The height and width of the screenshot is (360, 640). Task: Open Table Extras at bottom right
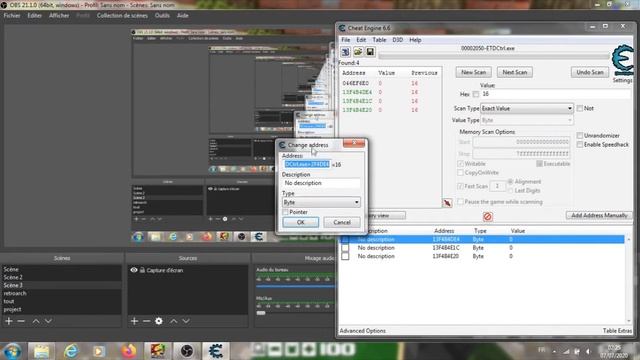coord(617,331)
